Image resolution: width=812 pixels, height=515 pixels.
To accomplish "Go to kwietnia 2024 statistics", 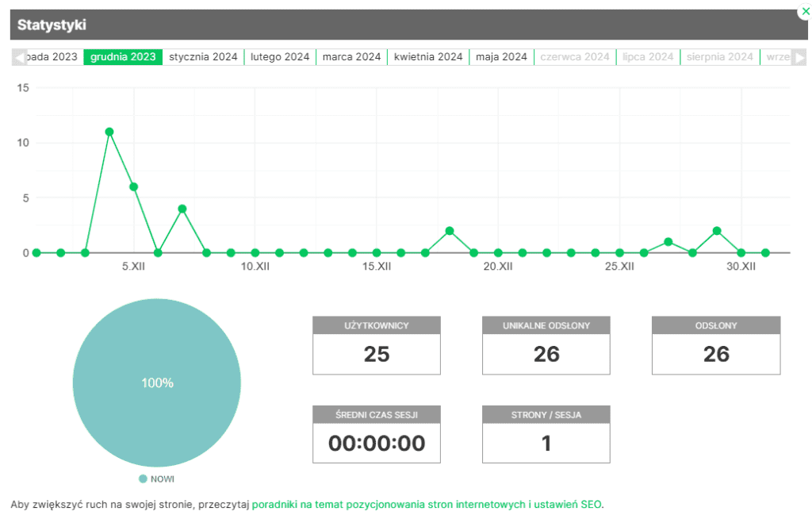I will tap(428, 57).
